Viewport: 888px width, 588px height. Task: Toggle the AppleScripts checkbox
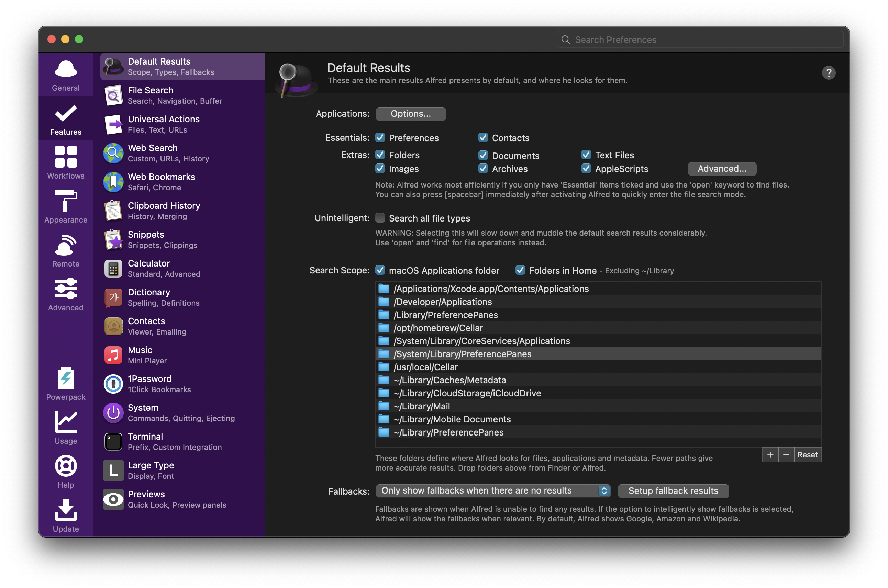tap(586, 169)
